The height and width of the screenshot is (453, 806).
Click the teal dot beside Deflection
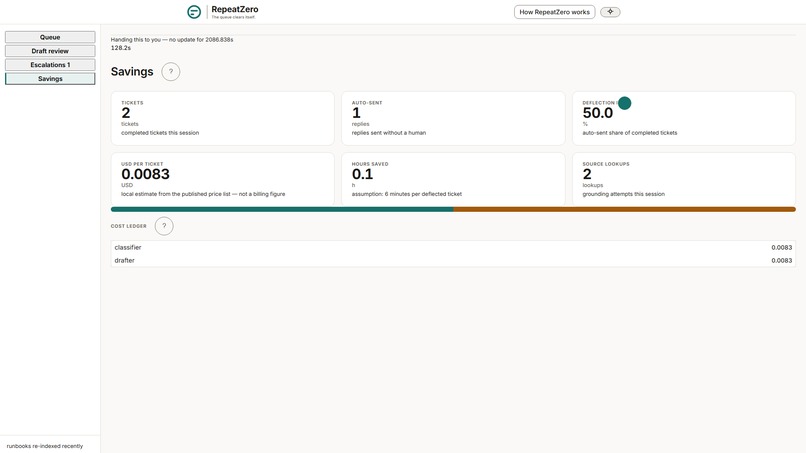(x=625, y=103)
